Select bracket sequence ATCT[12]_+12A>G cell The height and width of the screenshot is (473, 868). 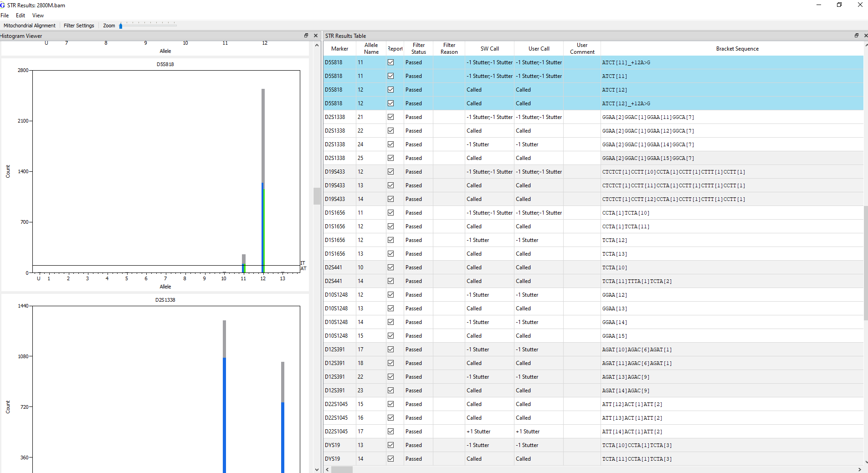(732, 103)
